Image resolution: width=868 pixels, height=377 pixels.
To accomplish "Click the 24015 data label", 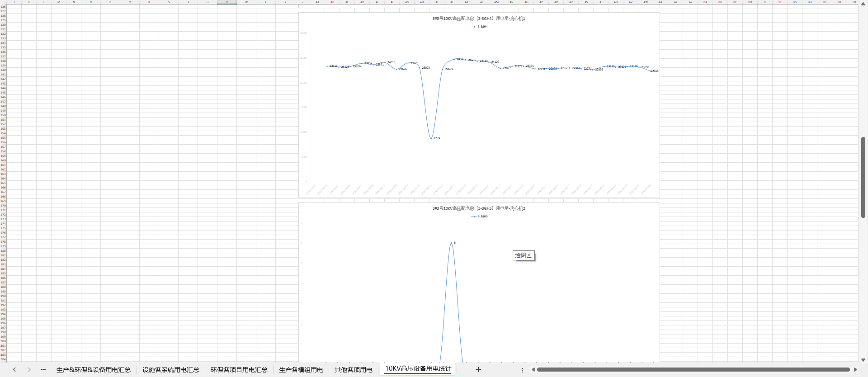I will [391, 62].
